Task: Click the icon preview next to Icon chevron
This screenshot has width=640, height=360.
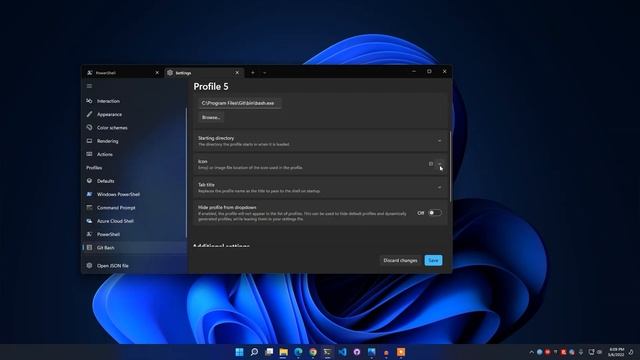Action: tap(431, 164)
